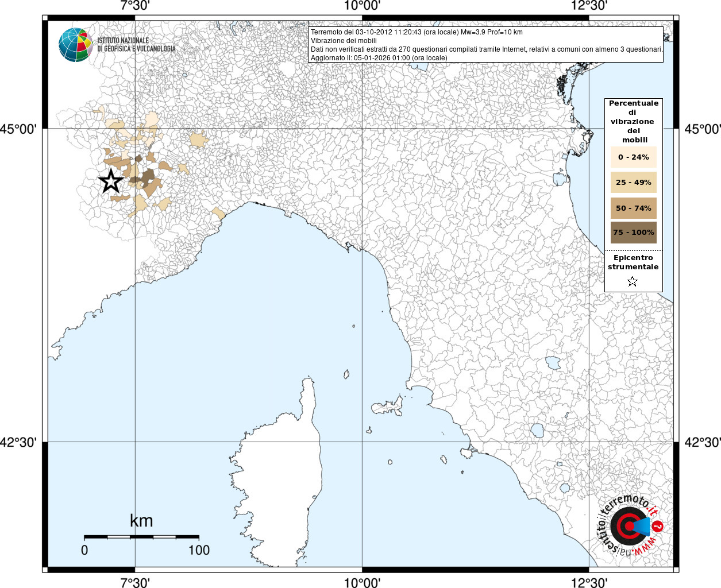Click the 'Dati non verificati' questionnaire line
Viewport: 721px width, 588px height.
coord(487,49)
